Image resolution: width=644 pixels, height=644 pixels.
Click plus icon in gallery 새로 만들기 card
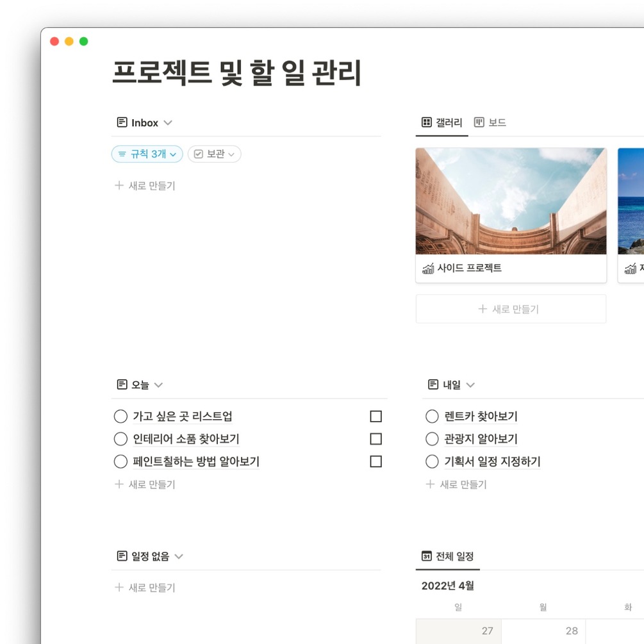483,309
